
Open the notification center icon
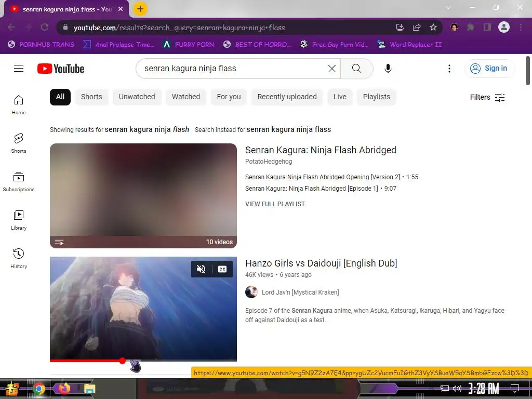(x=515, y=389)
